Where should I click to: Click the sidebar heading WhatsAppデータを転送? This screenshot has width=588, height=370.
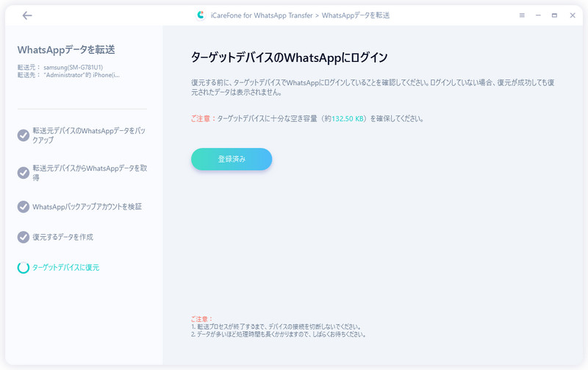pos(66,50)
